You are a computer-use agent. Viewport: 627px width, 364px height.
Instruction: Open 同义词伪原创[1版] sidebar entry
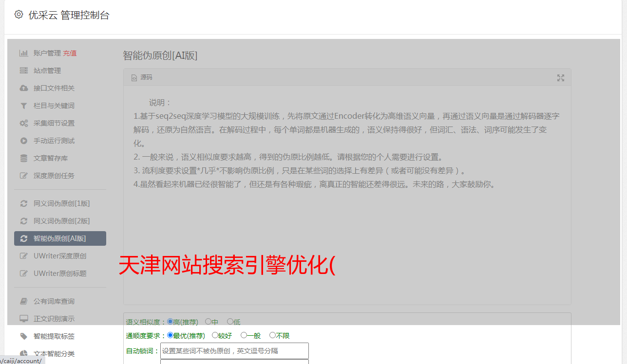click(x=62, y=203)
